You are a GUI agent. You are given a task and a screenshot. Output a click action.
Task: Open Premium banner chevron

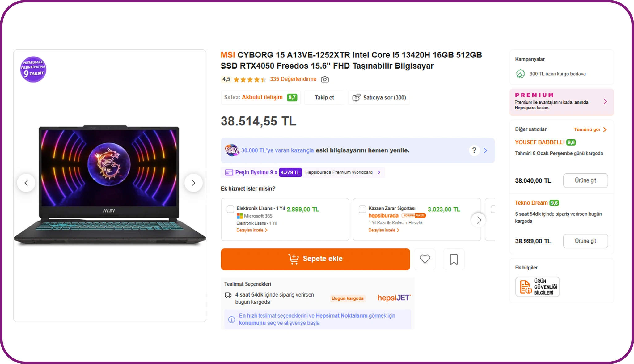[605, 102]
